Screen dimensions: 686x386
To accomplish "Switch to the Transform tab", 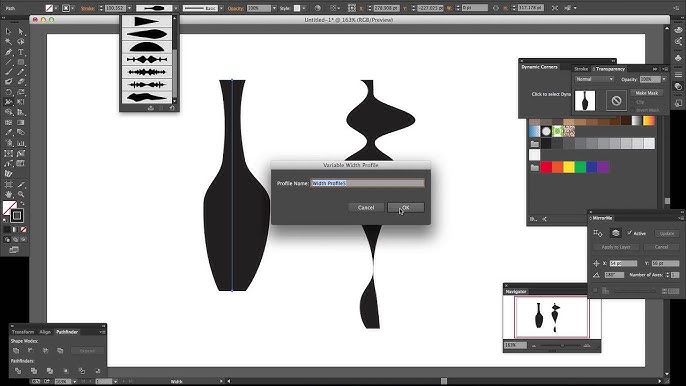I will 23,332.
